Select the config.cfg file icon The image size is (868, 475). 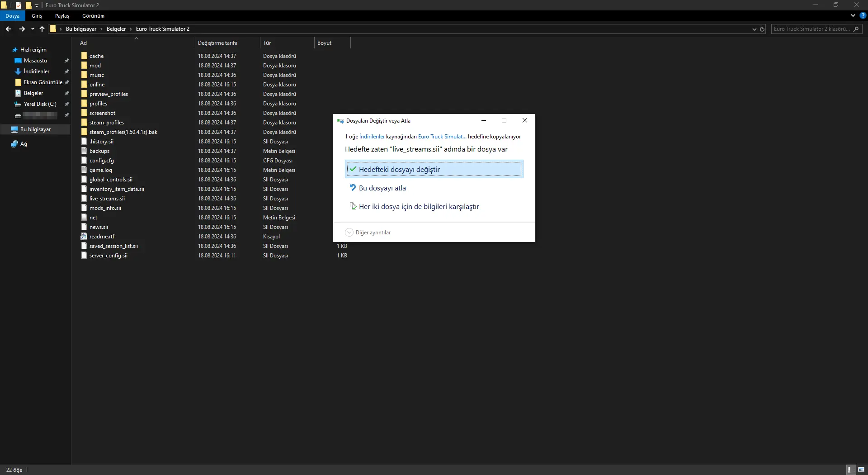pos(84,161)
